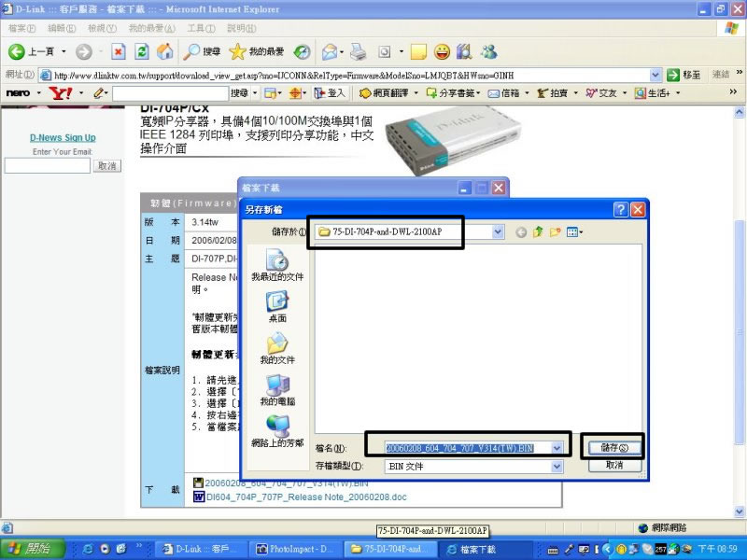
Task: Go back with the Save As dialog back arrow
Action: pyautogui.click(x=521, y=232)
